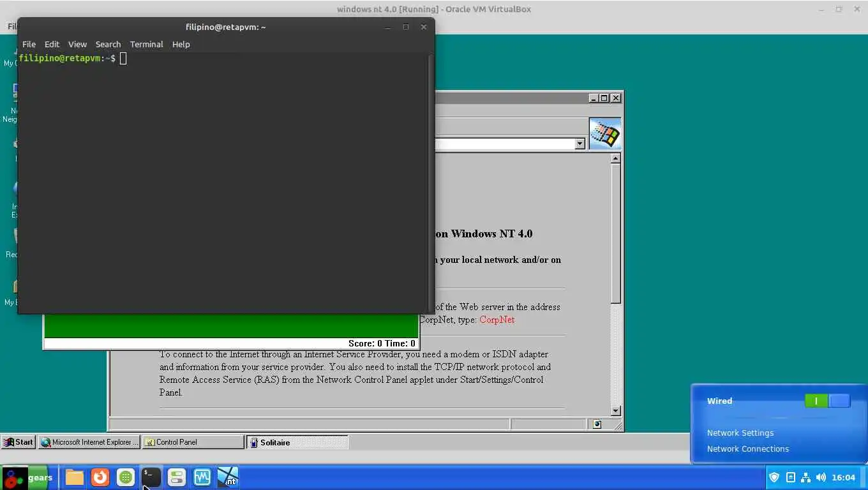This screenshot has width=868, height=490.
Task: Open the terminal Edit menu
Action: pyautogui.click(x=52, y=44)
